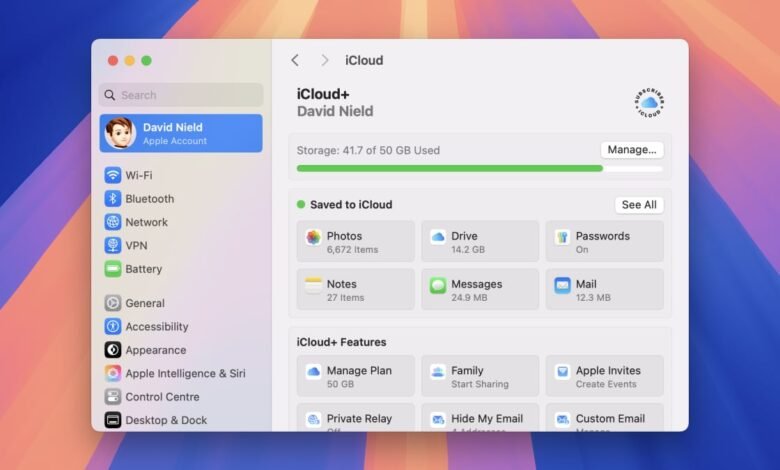Click See All for Saved to iCloud
This screenshot has width=780, height=470.
click(639, 204)
